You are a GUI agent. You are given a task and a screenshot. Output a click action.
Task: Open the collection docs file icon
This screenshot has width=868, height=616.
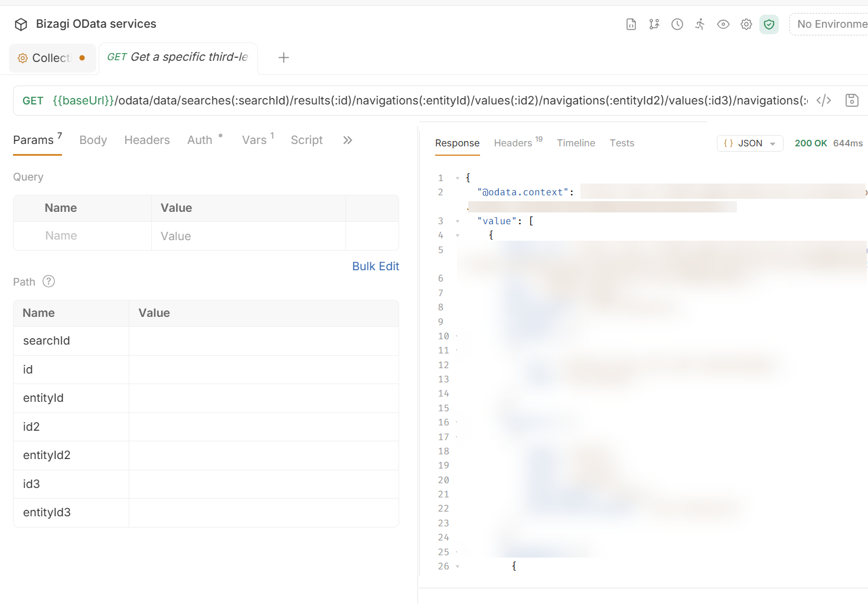coord(631,24)
